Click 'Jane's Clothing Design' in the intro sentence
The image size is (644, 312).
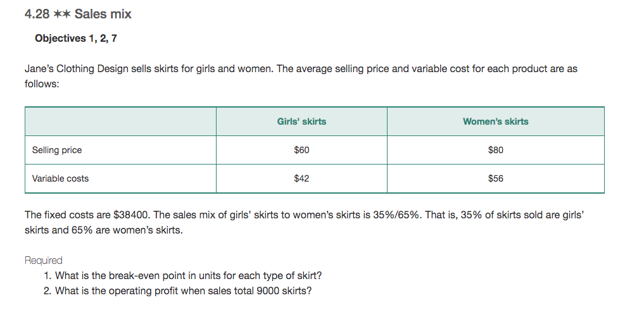pyautogui.click(x=77, y=69)
